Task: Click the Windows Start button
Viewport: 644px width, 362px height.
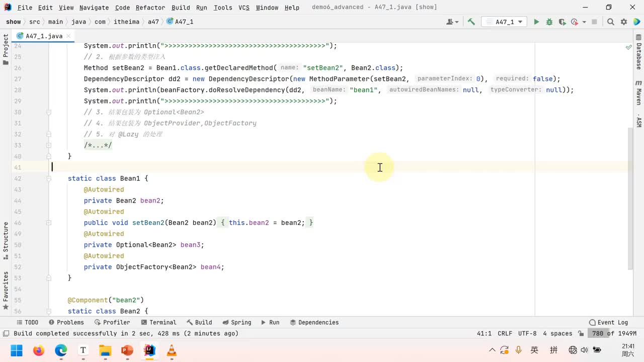Action: coord(17,350)
